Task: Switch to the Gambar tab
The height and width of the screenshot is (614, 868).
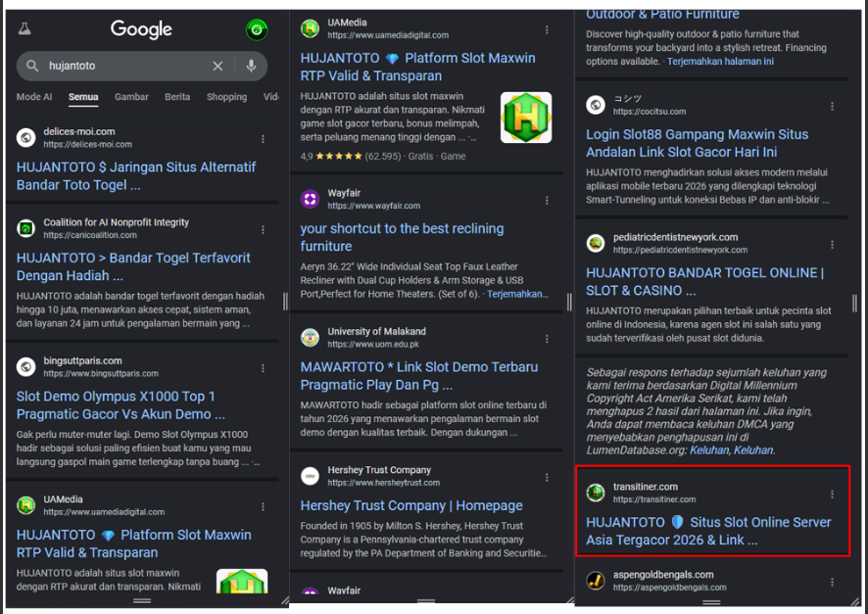Action: tap(131, 97)
